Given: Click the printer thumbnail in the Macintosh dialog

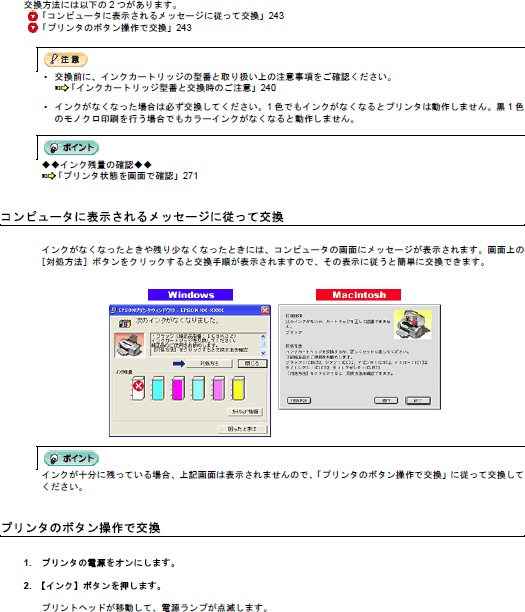Looking at the screenshot, I should pyautogui.click(x=413, y=324).
